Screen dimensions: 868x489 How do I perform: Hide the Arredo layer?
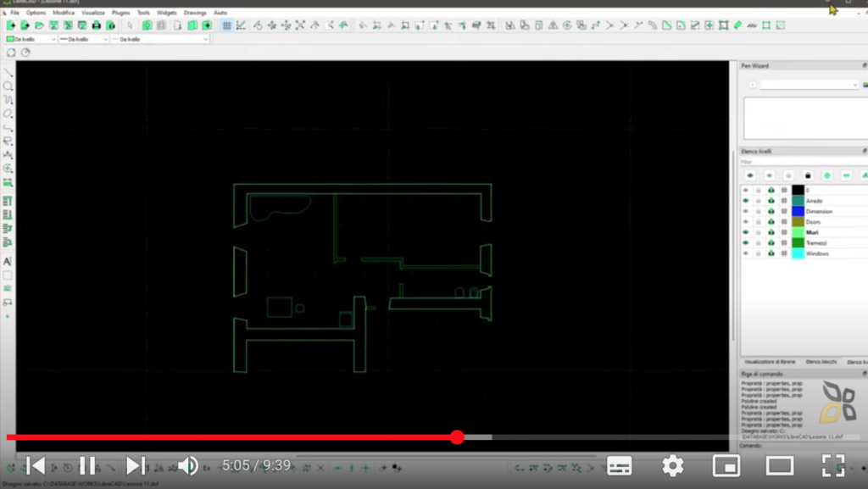746,201
